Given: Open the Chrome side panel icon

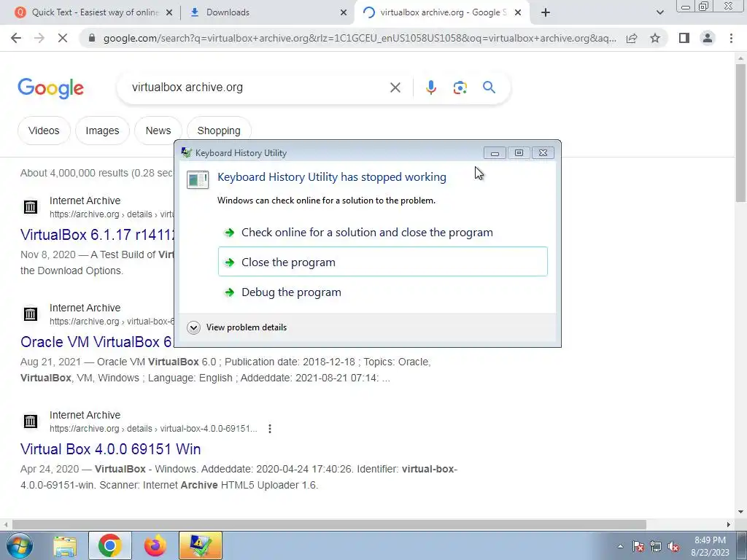Looking at the screenshot, I should point(684,38).
